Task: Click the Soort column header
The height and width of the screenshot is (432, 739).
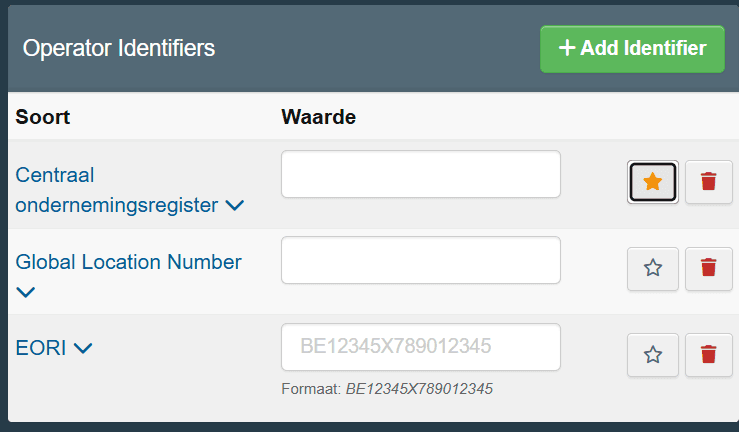Action: (x=42, y=117)
